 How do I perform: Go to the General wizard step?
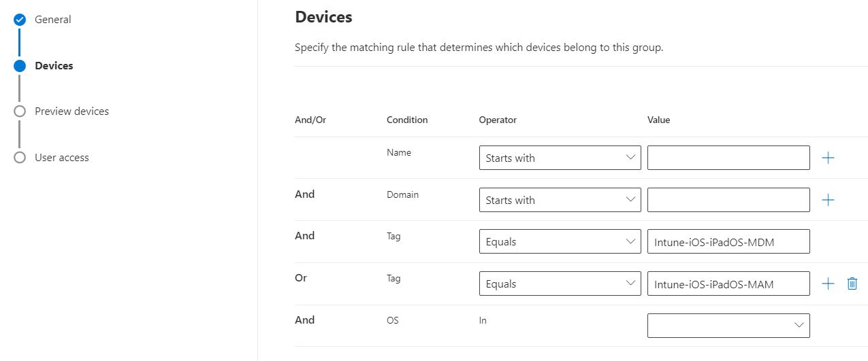click(x=53, y=20)
